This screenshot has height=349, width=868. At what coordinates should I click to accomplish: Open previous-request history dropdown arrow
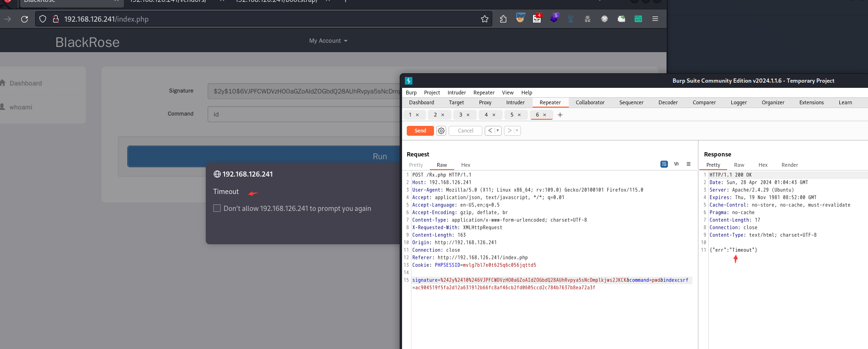497,131
